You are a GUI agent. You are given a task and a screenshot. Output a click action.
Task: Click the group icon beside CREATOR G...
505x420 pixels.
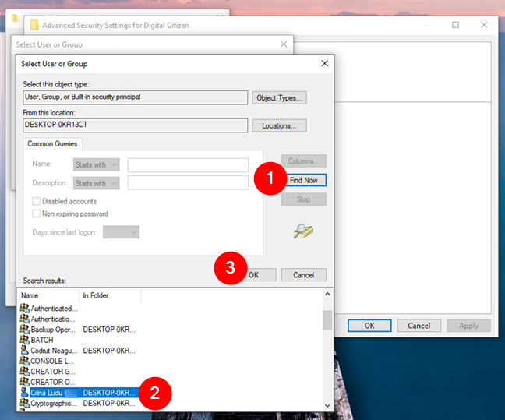point(24,371)
